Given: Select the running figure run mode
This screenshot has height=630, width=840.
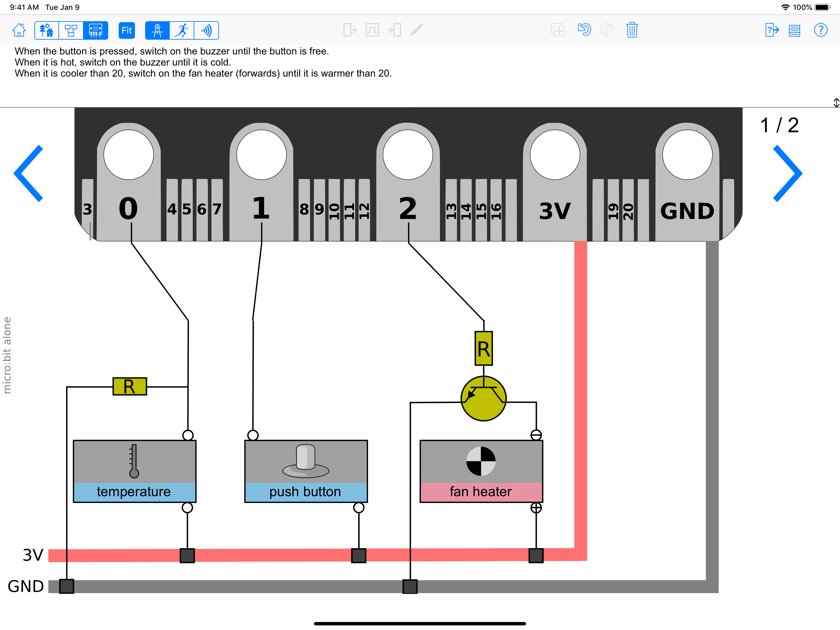Looking at the screenshot, I should pyautogui.click(x=182, y=30).
